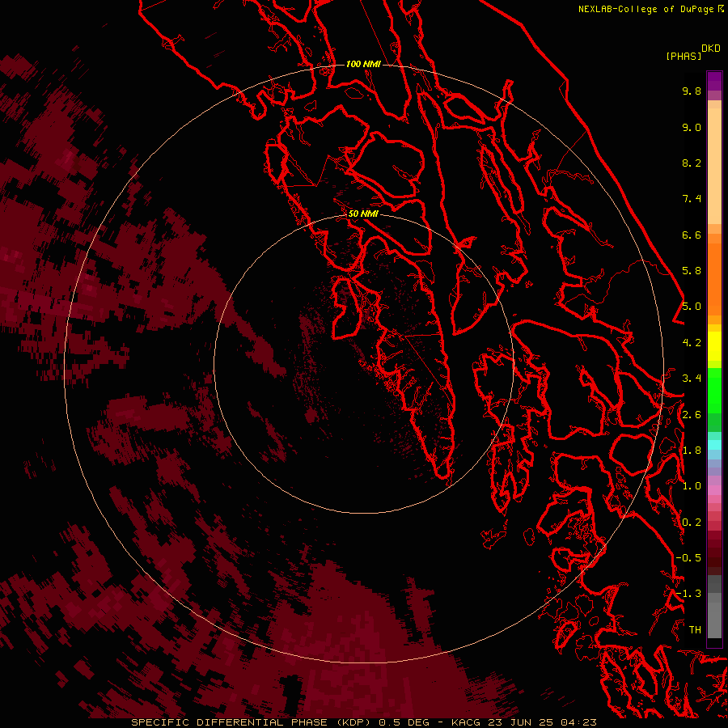Click the KACG station identifier
This screenshot has height=728, width=728.
pyautogui.click(x=467, y=722)
